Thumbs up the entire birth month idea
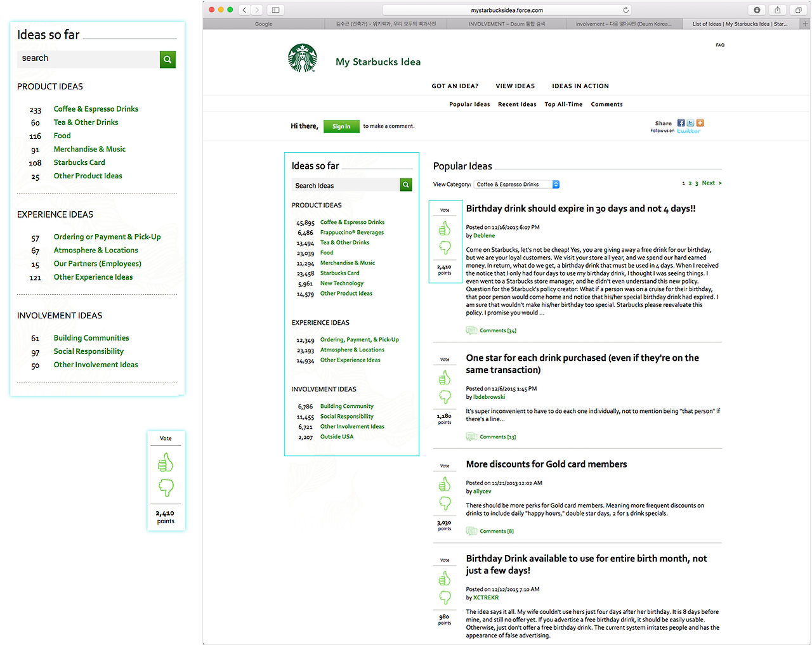This screenshot has width=812, height=645. [x=445, y=578]
